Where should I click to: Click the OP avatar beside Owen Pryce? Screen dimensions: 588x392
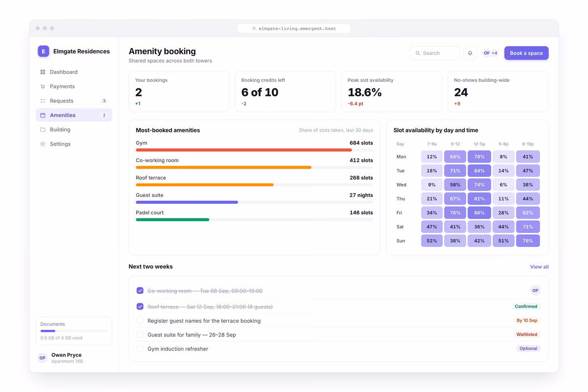coord(43,358)
